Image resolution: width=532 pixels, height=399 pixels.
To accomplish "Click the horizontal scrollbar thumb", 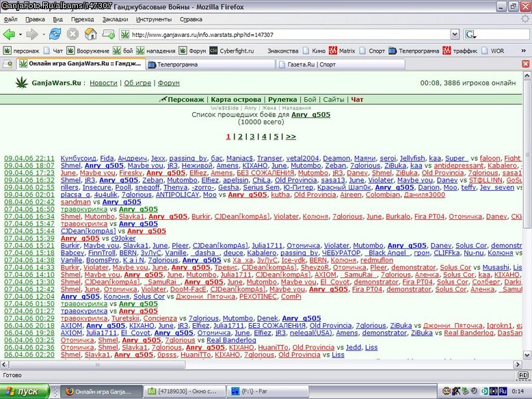I will [x=97, y=365].
